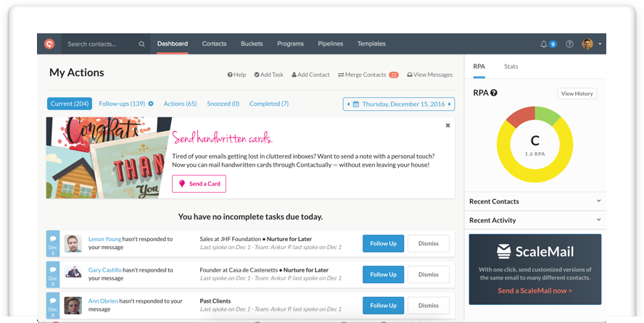
Task: Go to previous day arrow
Action: pyautogui.click(x=348, y=104)
